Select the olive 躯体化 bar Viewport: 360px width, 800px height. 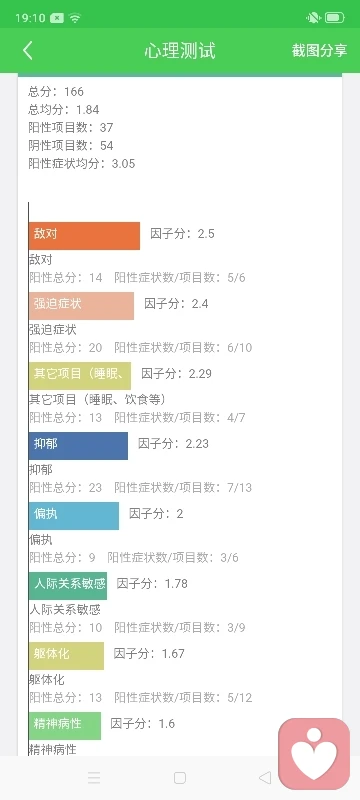click(x=66, y=655)
